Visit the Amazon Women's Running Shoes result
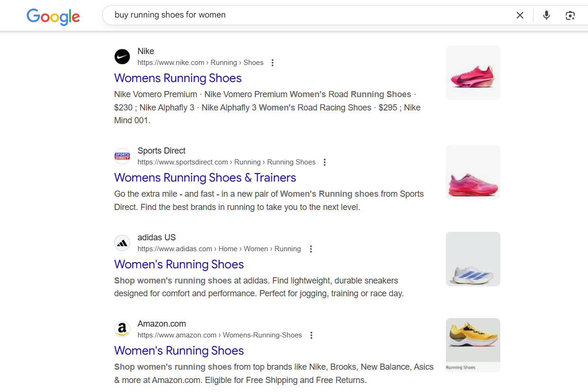Viewport: 588px width, 392px height. pyautogui.click(x=179, y=350)
